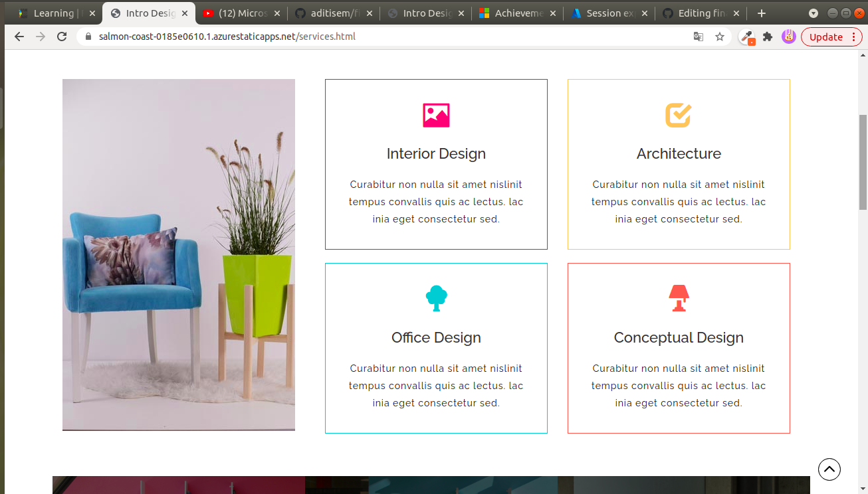Open the Extensions puzzle icon
Screen dimensions: 868x494
point(768,37)
